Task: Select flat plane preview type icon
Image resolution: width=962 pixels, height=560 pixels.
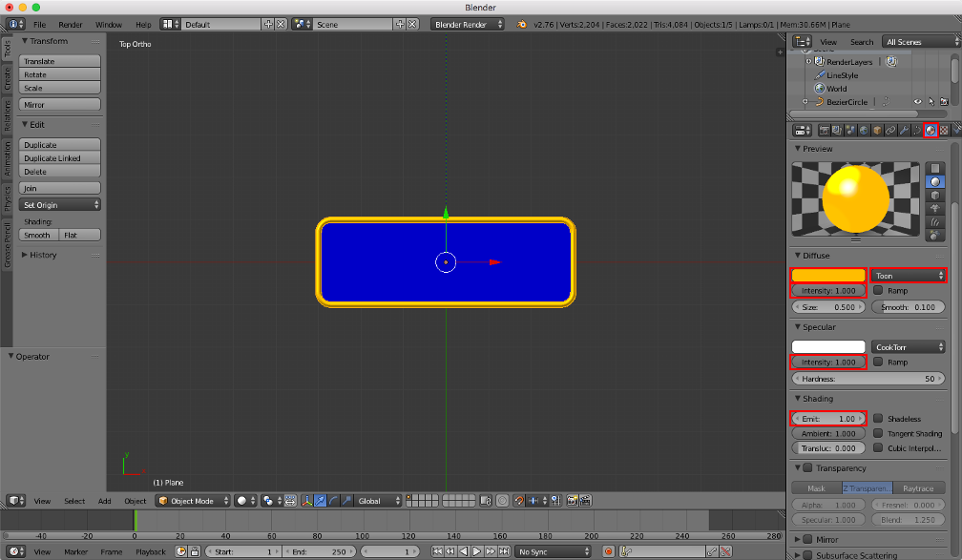Action: click(x=935, y=168)
